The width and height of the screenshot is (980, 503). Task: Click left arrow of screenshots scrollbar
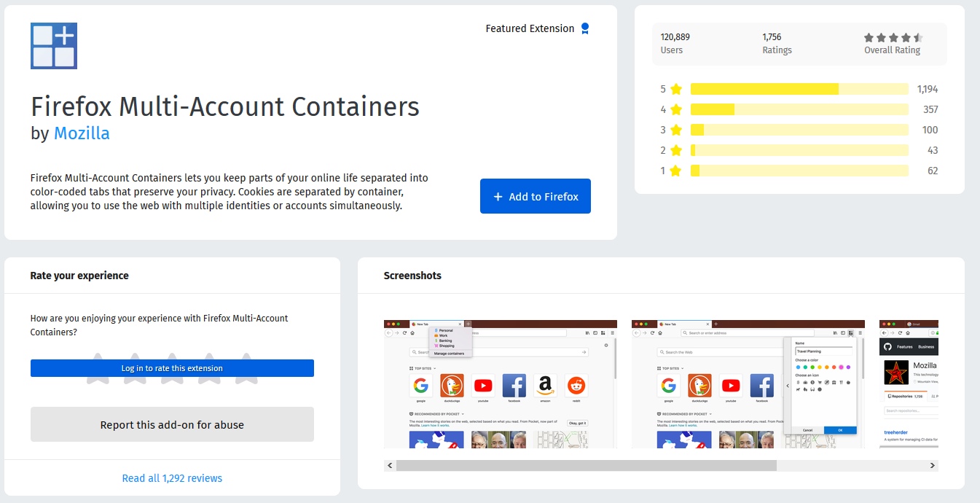tap(390, 465)
